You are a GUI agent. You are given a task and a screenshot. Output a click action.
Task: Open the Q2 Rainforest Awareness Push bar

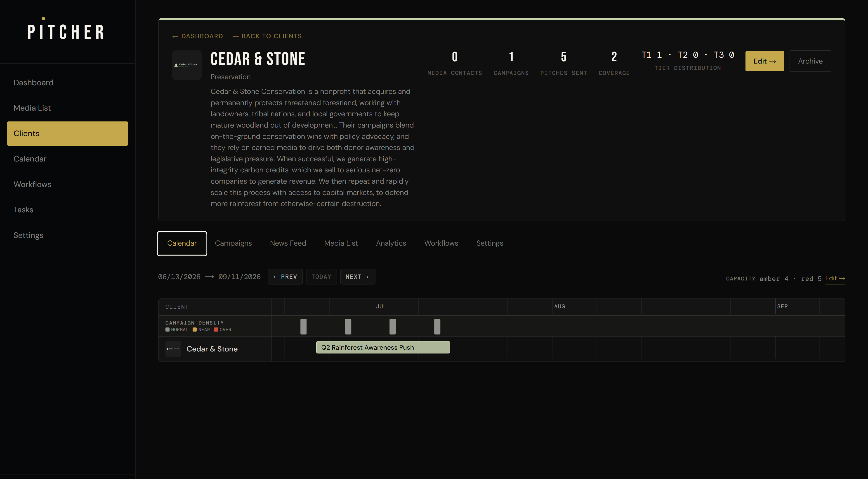click(x=383, y=347)
